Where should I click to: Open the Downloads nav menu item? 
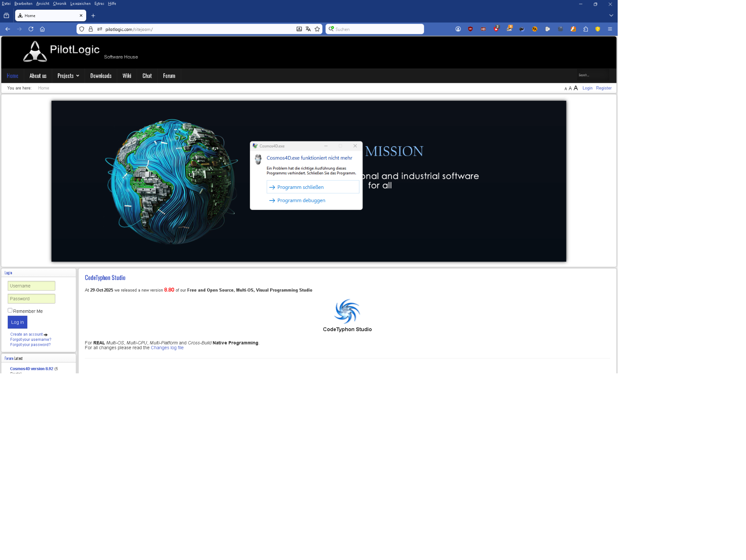[x=101, y=76]
